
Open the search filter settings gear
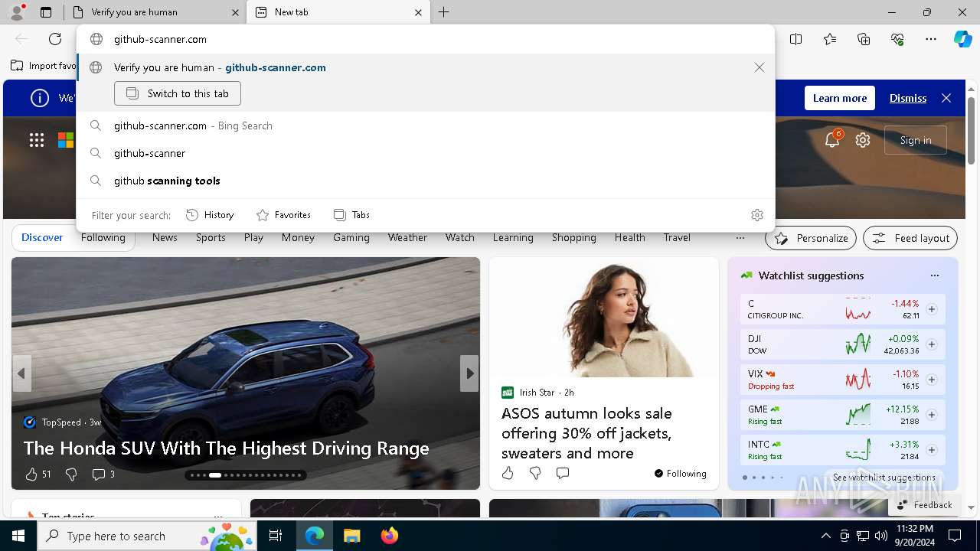click(x=757, y=215)
